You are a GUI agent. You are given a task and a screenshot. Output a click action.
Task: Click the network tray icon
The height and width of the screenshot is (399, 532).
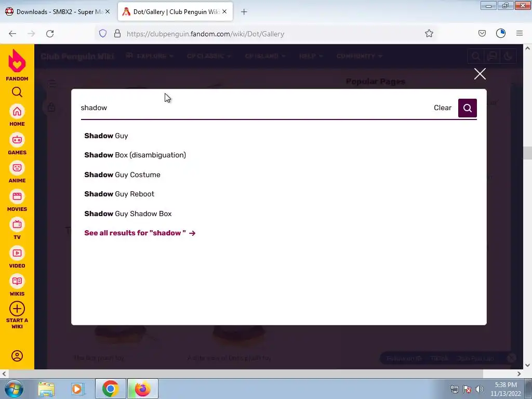pos(454,389)
